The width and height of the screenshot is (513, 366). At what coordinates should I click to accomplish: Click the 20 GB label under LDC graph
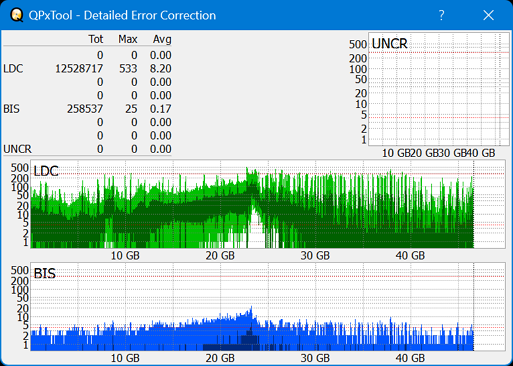pos(220,256)
